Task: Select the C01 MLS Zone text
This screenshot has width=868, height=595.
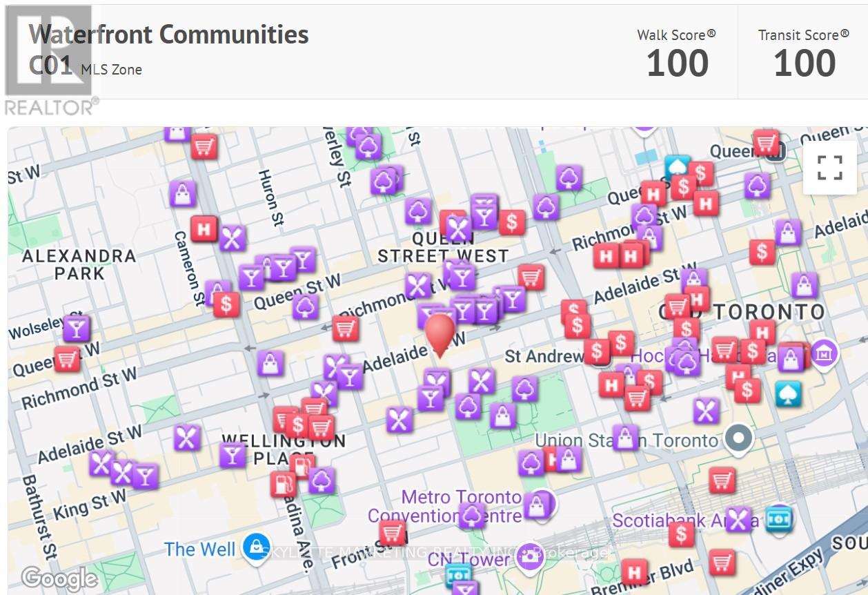Action: click(x=86, y=66)
